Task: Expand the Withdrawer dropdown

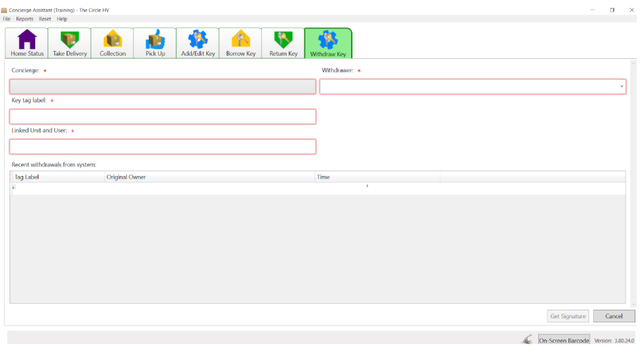Action: click(x=622, y=86)
